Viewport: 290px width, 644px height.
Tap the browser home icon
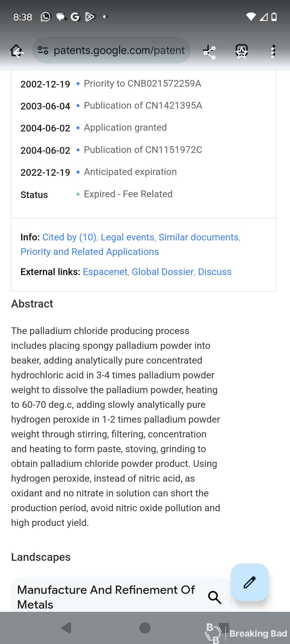[17, 51]
